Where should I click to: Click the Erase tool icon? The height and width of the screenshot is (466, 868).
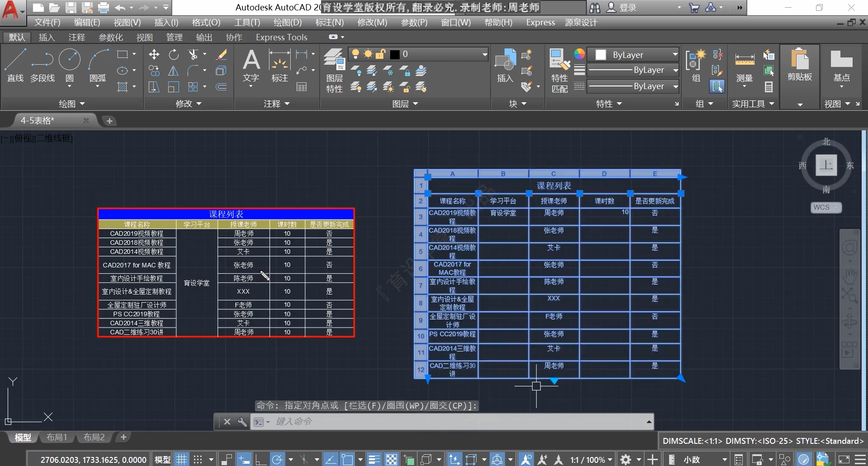221,55
